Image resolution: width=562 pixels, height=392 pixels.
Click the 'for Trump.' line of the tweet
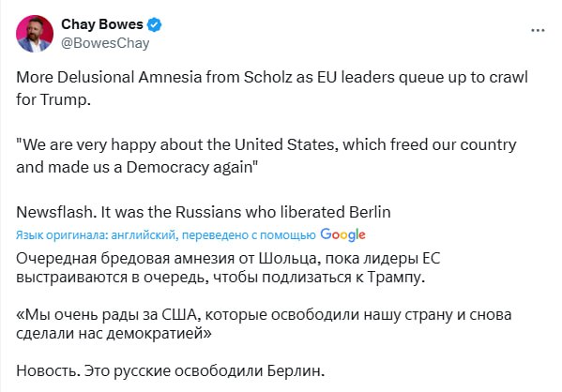coord(53,99)
